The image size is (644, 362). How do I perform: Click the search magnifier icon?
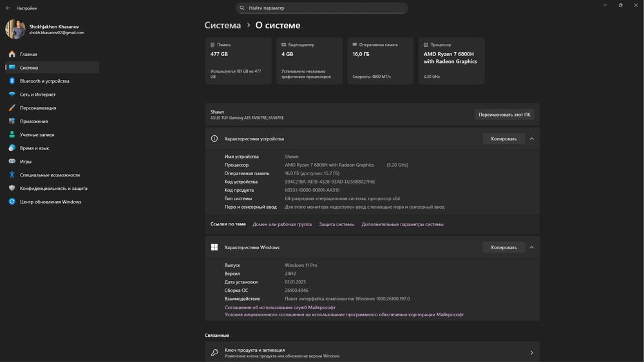tap(242, 8)
